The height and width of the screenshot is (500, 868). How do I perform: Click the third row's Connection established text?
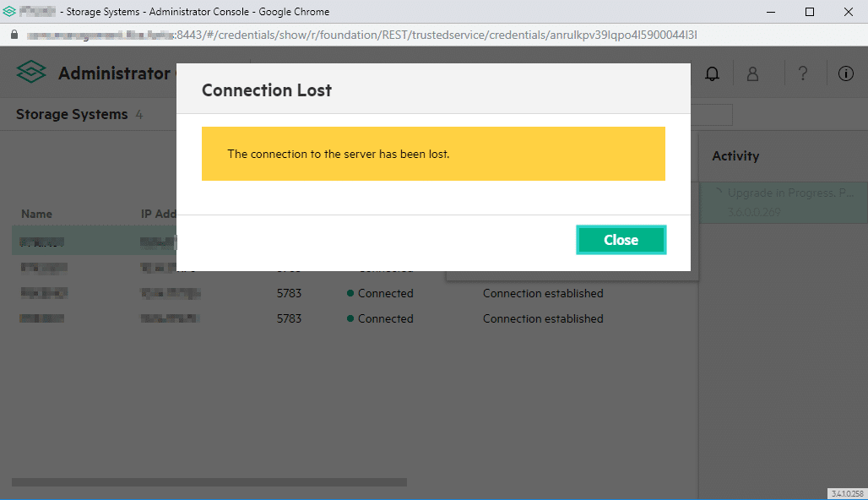543,293
